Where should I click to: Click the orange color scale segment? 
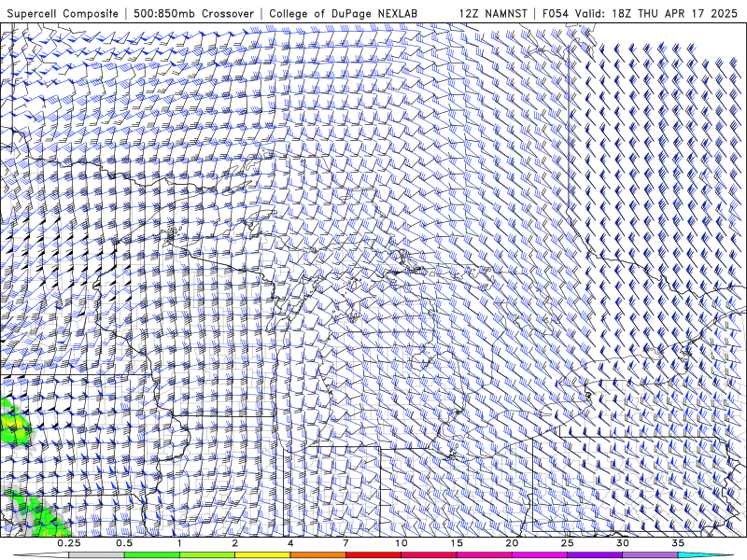click(317, 555)
